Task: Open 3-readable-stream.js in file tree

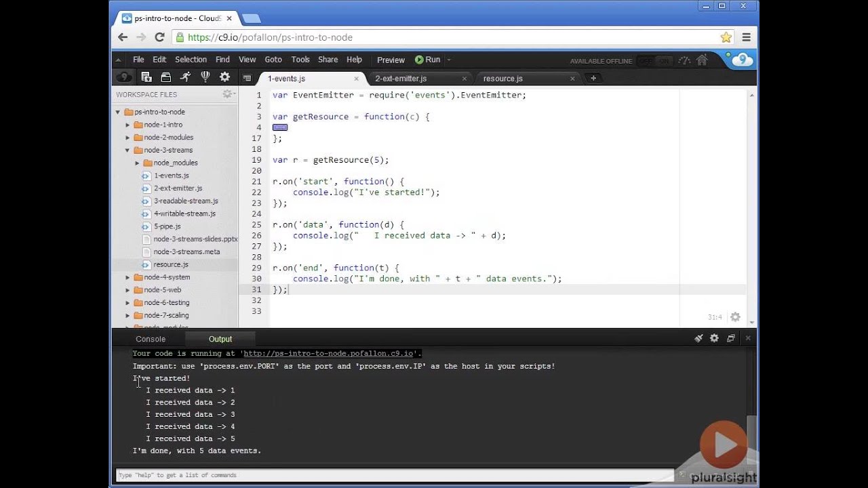Action: (186, 201)
